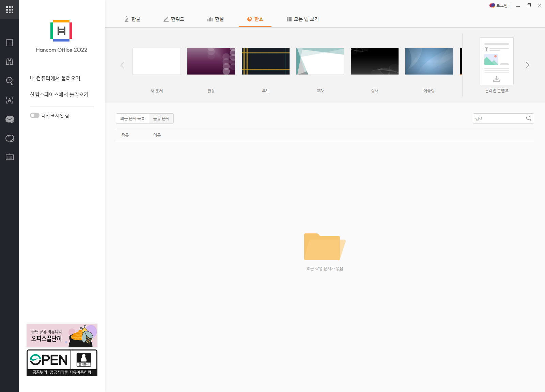Switch to the 한글 tab
The height and width of the screenshot is (392, 545).
coord(133,19)
